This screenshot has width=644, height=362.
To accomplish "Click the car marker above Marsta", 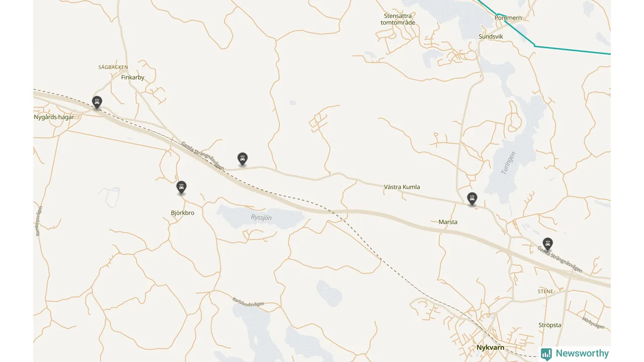I will click(472, 199).
